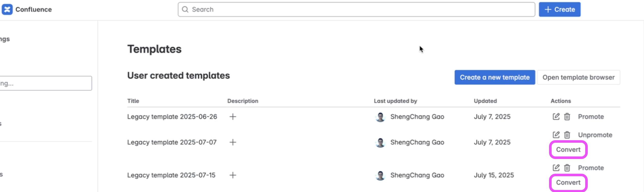Click the delete icon for Legacy template 2025-07-07
Viewport: 644px width, 192px height.
coord(567,135)
